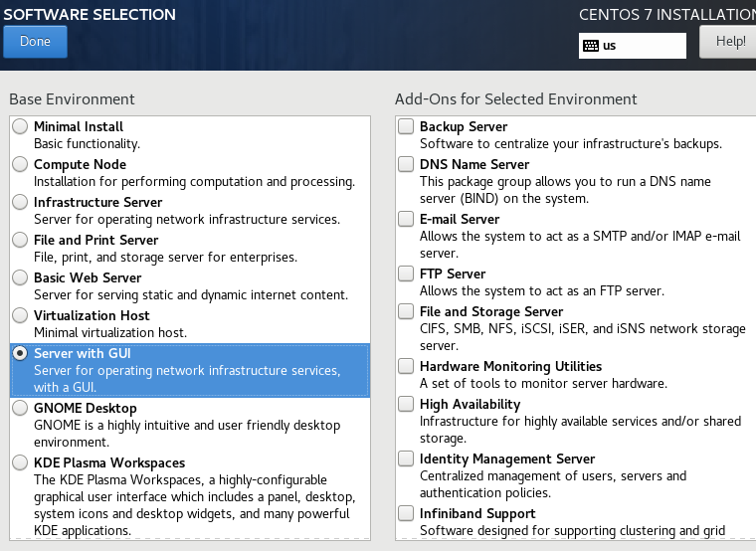The width and height of the screenshot is (756, 551).
Task: Check Identity Management Server add-on
Action: coord(406,459)
